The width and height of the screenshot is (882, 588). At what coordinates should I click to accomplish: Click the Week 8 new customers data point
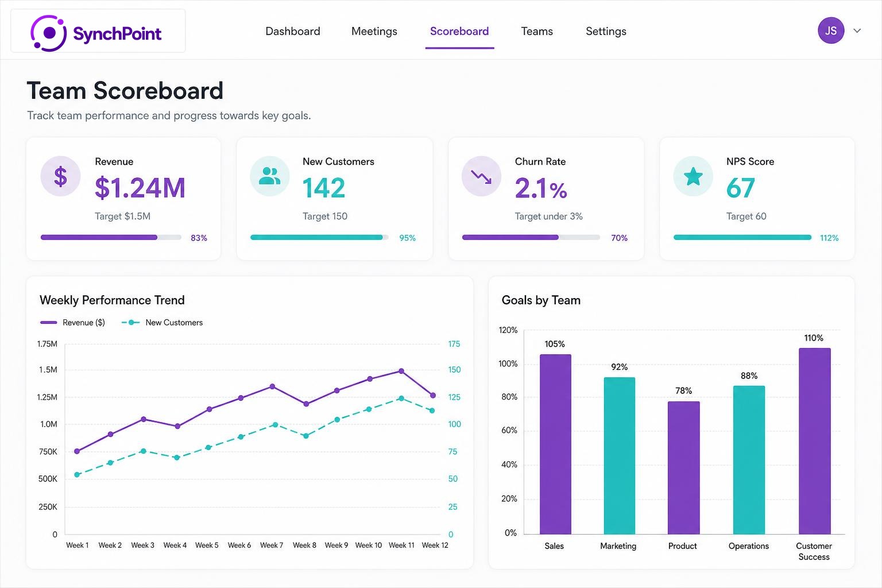click(306, 436)
